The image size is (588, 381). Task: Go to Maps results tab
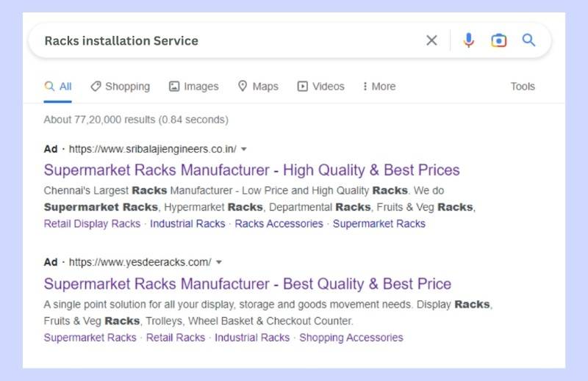[x=258, y=87]
